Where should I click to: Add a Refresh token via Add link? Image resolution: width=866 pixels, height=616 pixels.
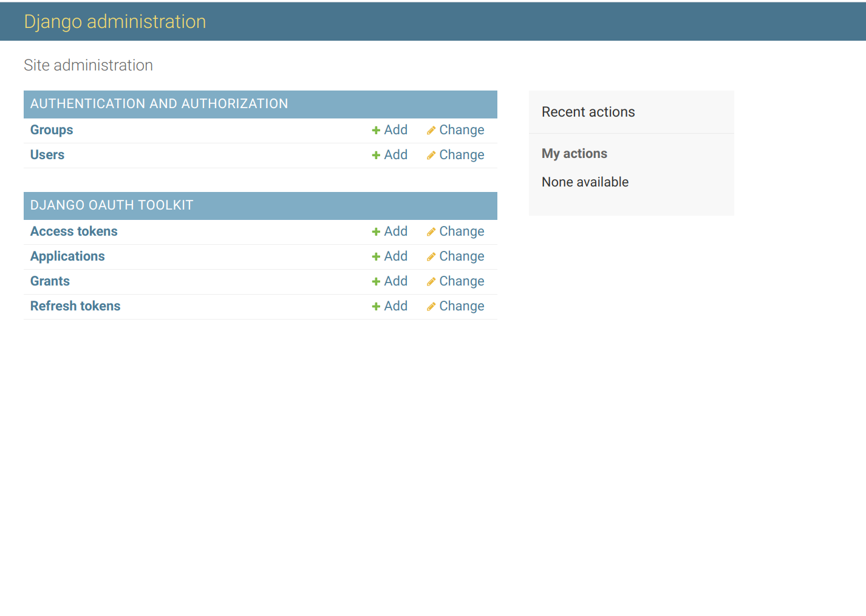[x=395, y=306]
